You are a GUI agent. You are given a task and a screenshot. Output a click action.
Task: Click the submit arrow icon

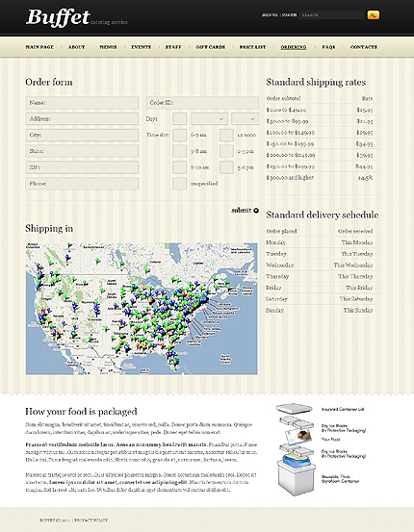[256, 211]
